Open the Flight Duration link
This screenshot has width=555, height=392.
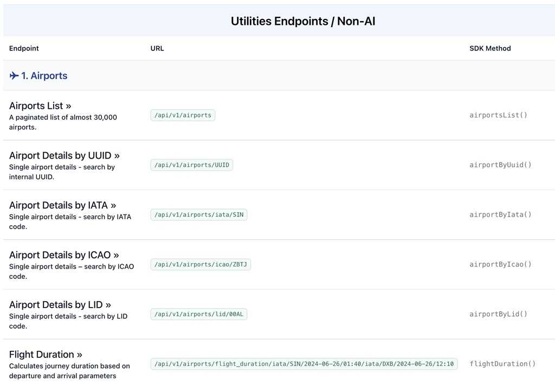[46, 355]
